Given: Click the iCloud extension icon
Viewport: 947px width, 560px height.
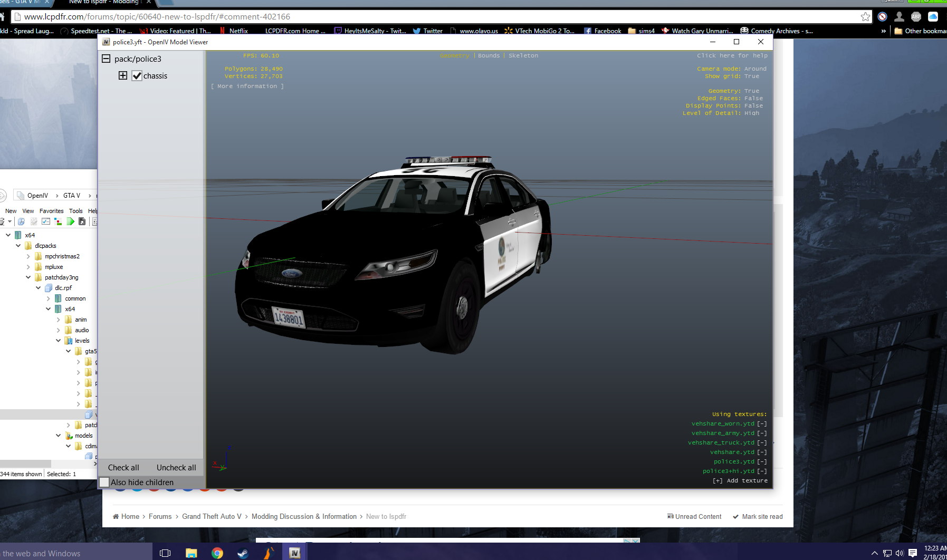Looking at the screenshot, I should 933,17.
